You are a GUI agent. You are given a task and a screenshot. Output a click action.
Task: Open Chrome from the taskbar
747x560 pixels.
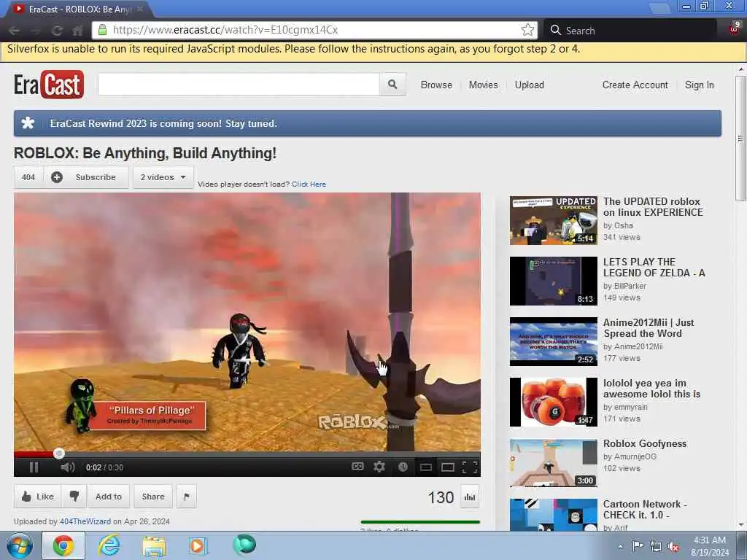[x=63, y=545]
